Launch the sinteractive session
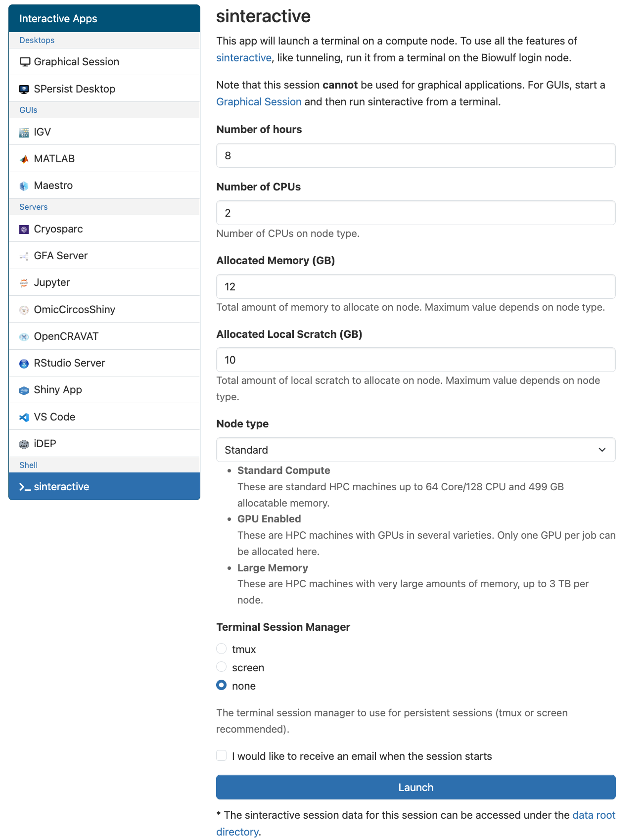This screenshot has width=644, height=840. [x=416, y=787]
